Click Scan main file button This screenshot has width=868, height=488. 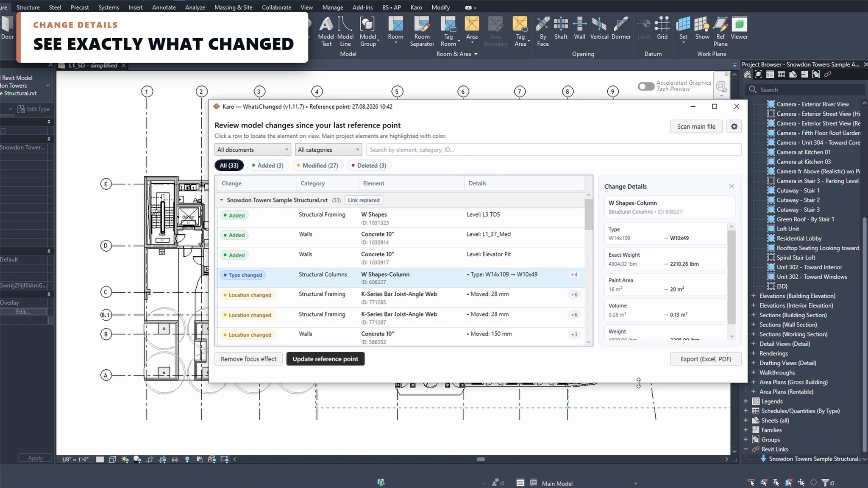696,126
